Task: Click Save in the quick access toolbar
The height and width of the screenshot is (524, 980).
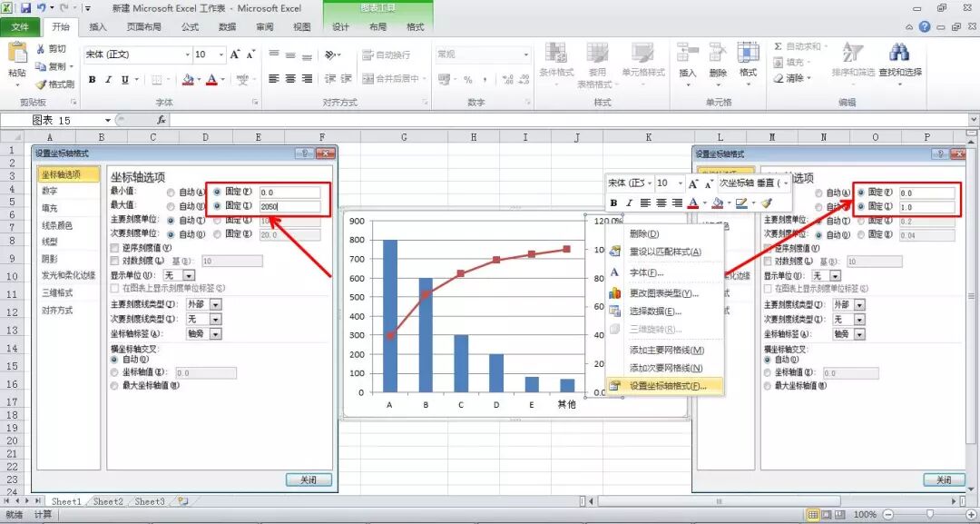Action: [25, 8]
